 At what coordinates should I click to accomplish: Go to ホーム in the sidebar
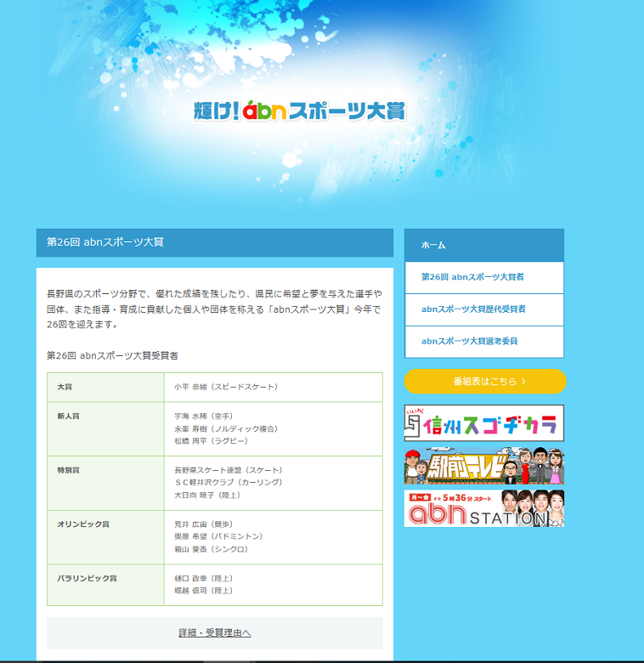[x=433, y=245]
